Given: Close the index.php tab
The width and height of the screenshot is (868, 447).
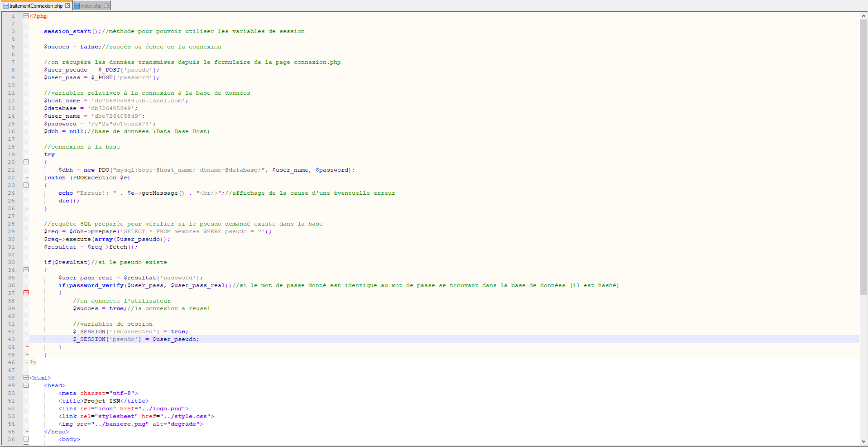Looking at the screenshot, I should (x=106, y=6).
